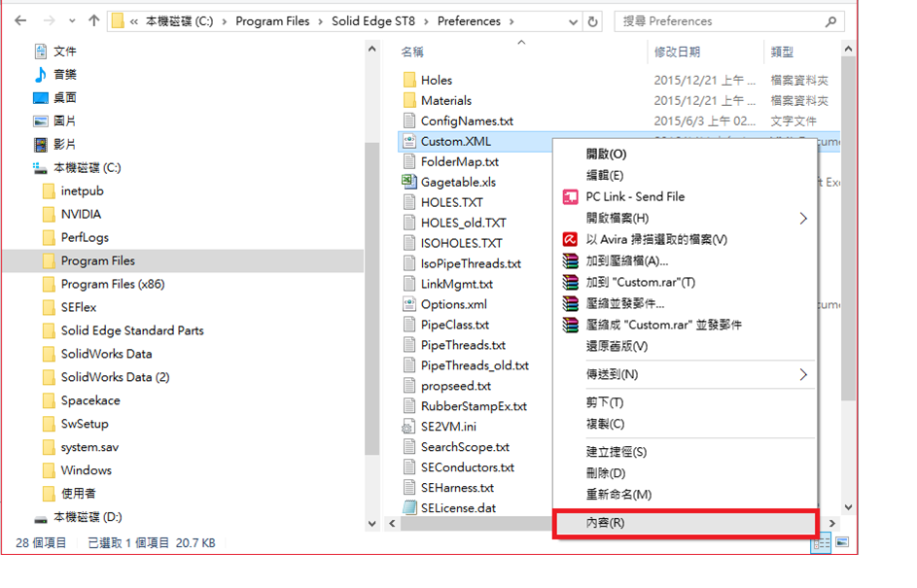This screenshot has width=917, height=588.
Task: Switch to large icons view
Action: point(842,542)
